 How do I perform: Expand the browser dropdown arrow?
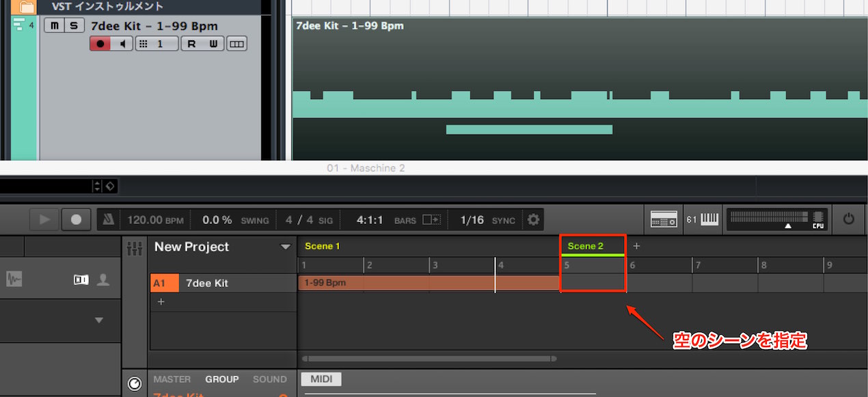[x=99, y=320]
